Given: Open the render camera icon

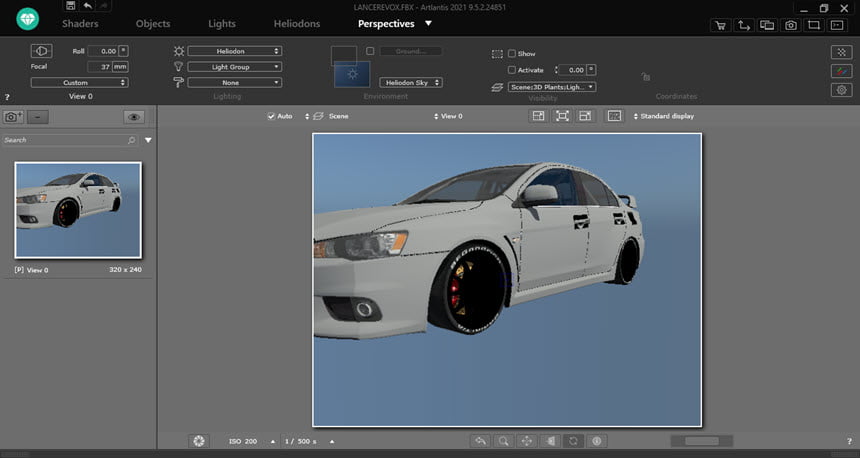Looking at the screenshot, I should 790,25.
